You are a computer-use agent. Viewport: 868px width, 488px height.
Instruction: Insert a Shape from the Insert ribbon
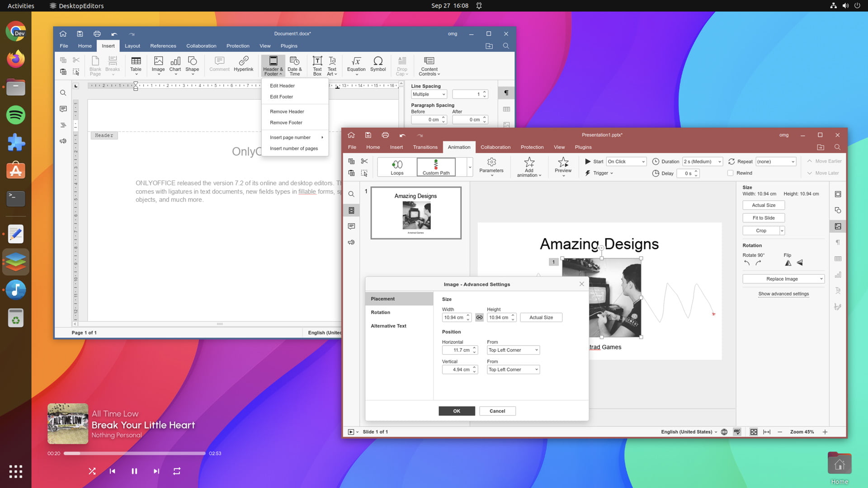[192, 65]
